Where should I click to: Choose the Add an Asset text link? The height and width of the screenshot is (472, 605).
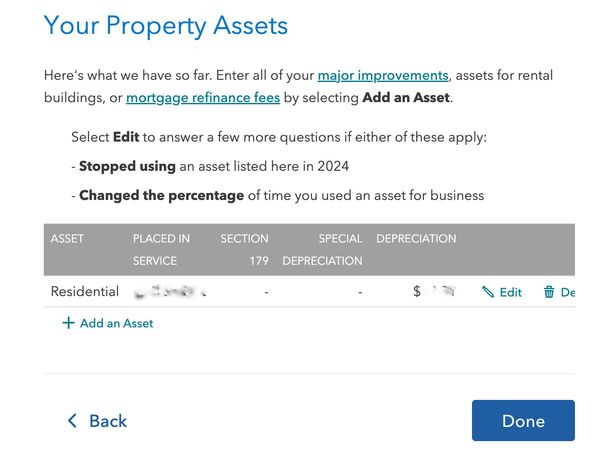coord(117,323)
